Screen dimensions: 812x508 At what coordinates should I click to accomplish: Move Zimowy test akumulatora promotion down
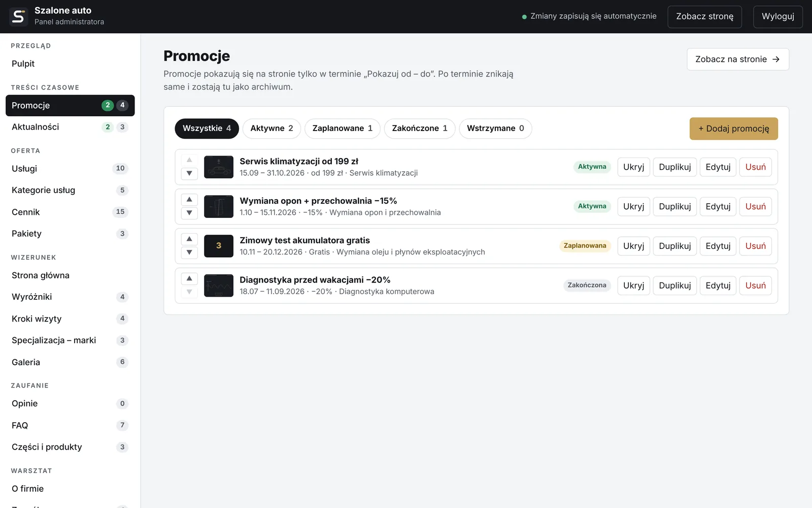(x=189, y=252)
